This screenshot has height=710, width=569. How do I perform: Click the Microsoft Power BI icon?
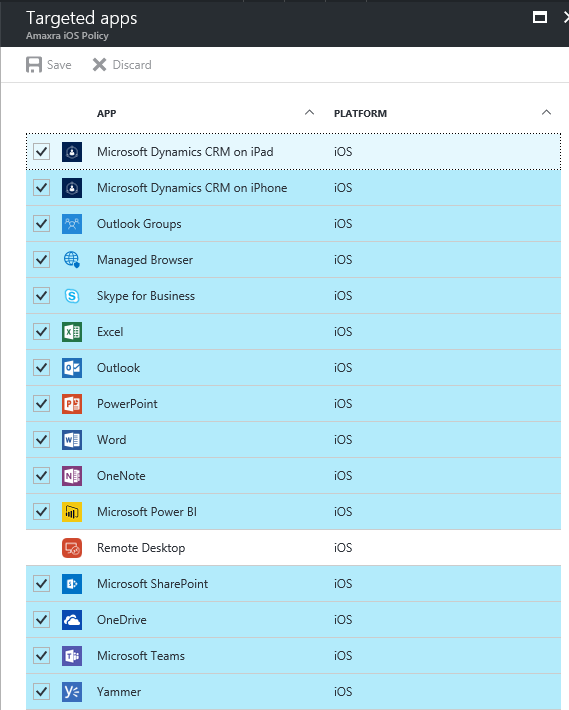click(72, 512)
